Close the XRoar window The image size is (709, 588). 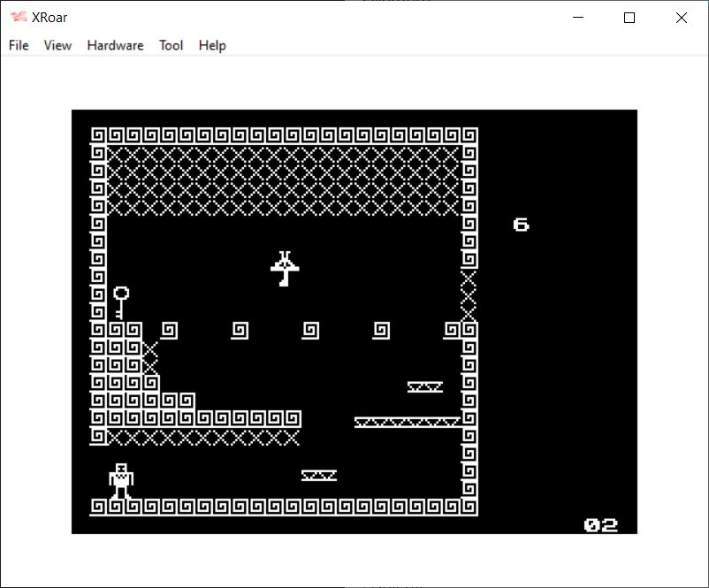[681, 18]
